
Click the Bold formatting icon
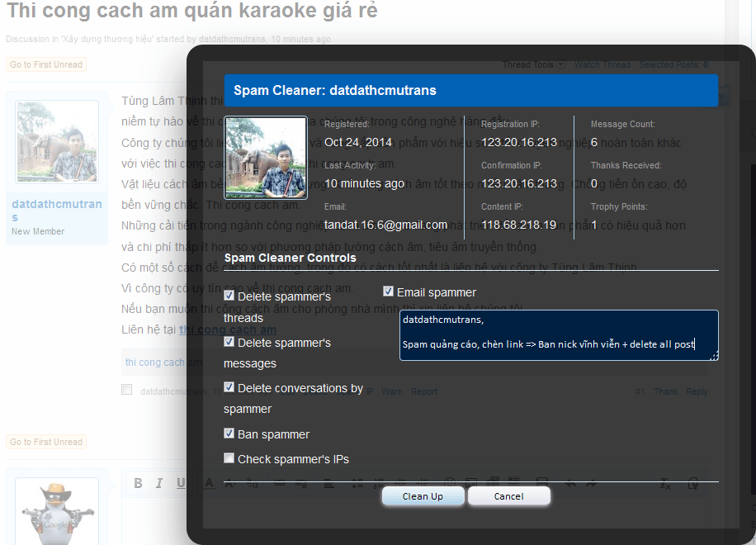pos(138,483)
